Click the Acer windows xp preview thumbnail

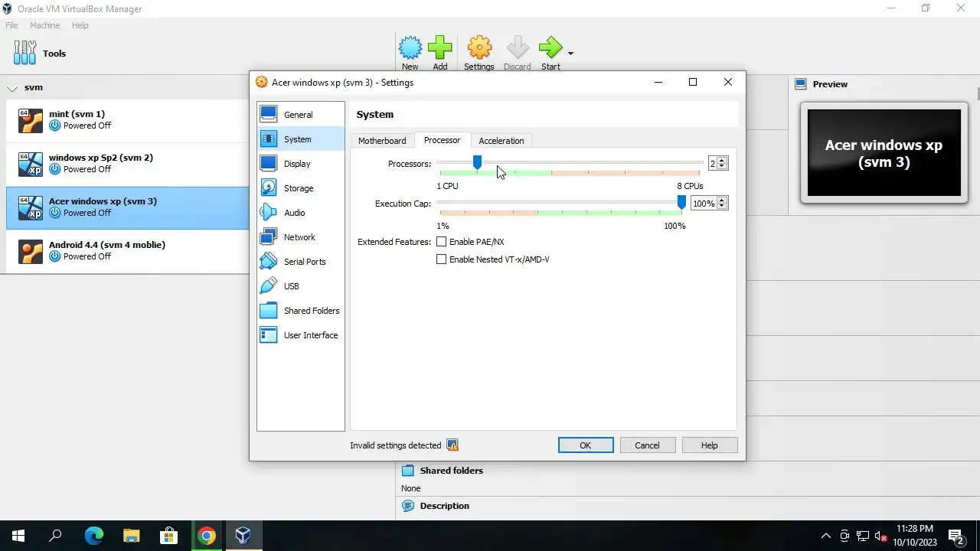pyautogui.click(x=884, y=153)
